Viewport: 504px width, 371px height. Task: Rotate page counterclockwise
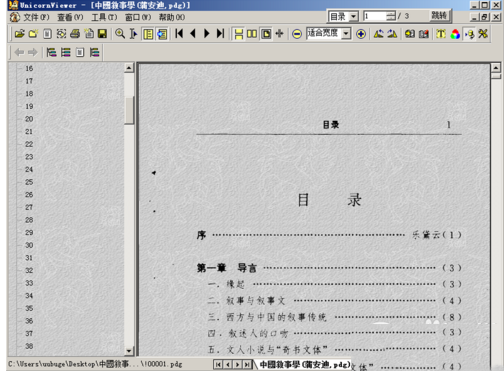point(378,34)
